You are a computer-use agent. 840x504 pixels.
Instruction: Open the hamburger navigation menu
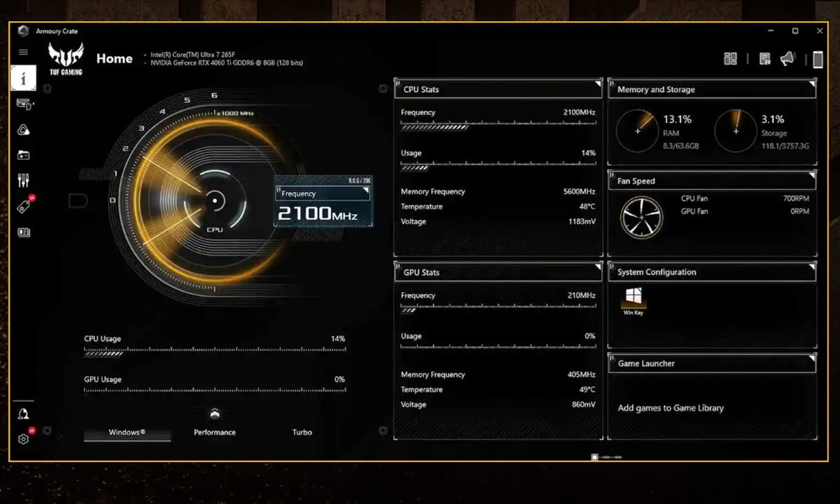(23, 52)
